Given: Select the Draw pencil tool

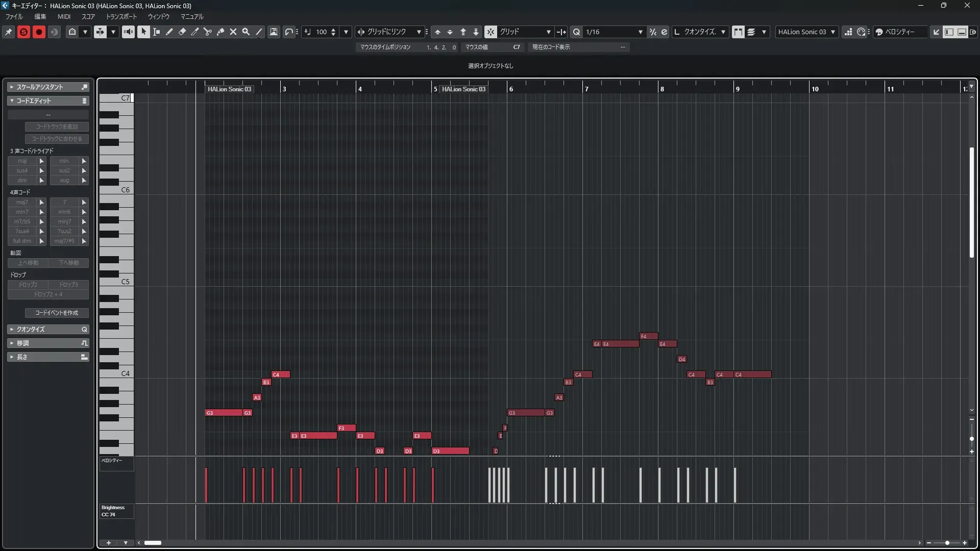Looking at the screenshot, I should pyautogui.click(x=169, y=32).
